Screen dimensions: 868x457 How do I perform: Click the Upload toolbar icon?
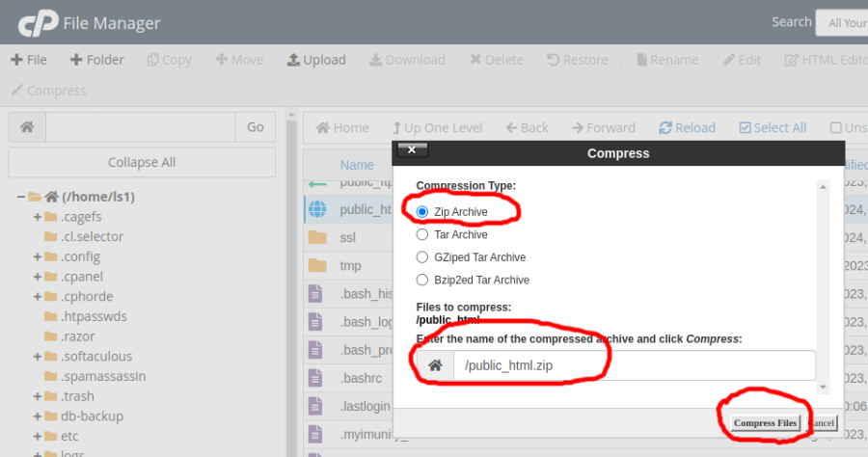(293, 60)
